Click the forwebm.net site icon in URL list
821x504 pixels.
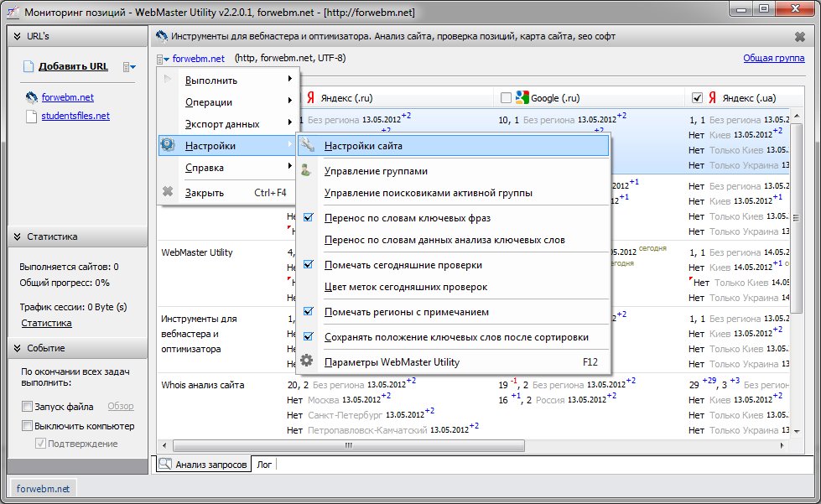[32, 97]
